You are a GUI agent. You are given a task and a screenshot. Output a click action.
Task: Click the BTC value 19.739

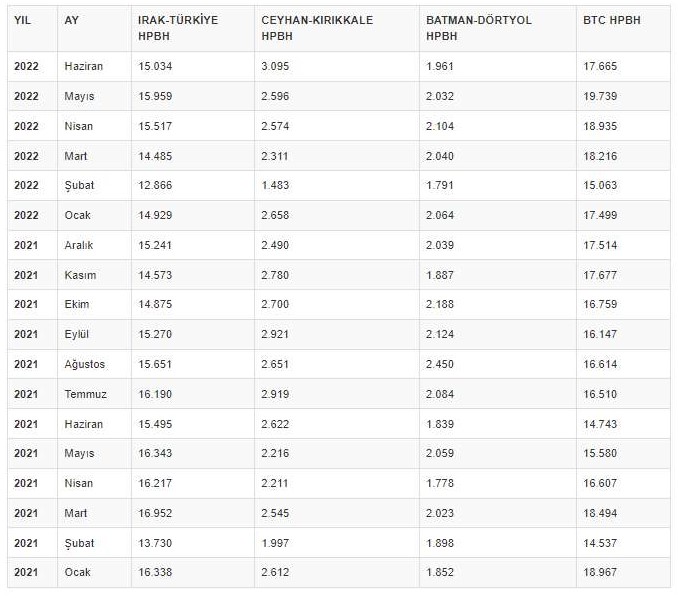[601, 96]
